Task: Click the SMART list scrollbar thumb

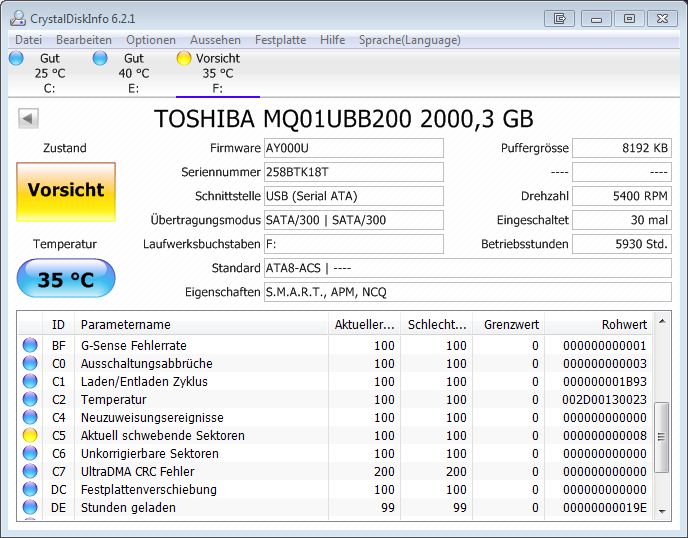Action: point(662,437)
